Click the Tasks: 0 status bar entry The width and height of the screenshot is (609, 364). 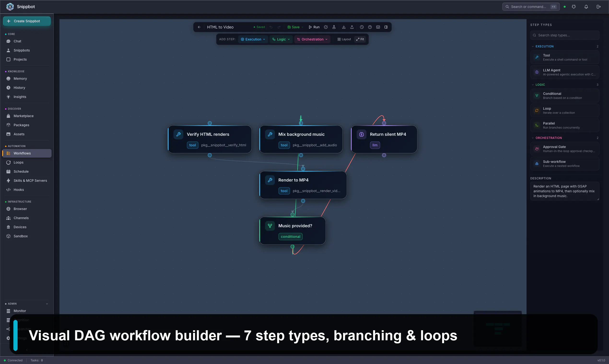[x=37, y=360]
